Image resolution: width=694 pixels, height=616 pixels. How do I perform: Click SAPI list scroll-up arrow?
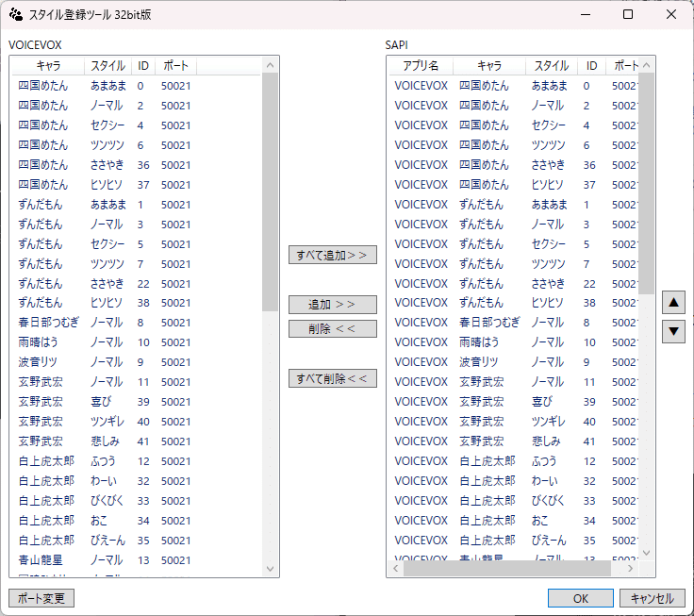click(x=646, y=65)
